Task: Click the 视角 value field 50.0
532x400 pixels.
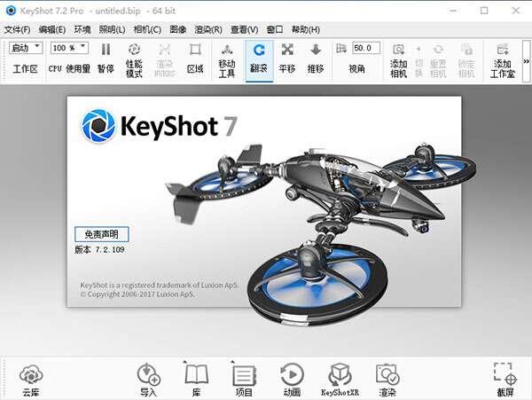Action: pyautogui.click(x=366, y=48)
